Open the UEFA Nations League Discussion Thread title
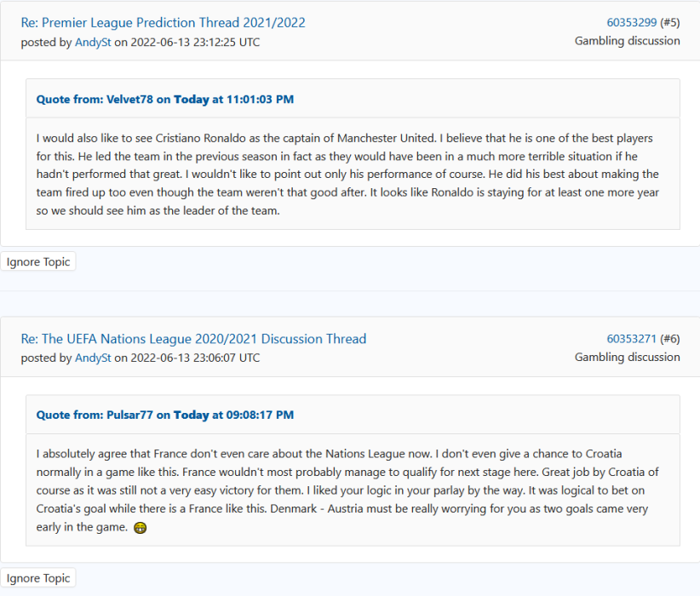The height and width of the screenshot is (596, 700). pyautogui.click(x=193, y=339)
